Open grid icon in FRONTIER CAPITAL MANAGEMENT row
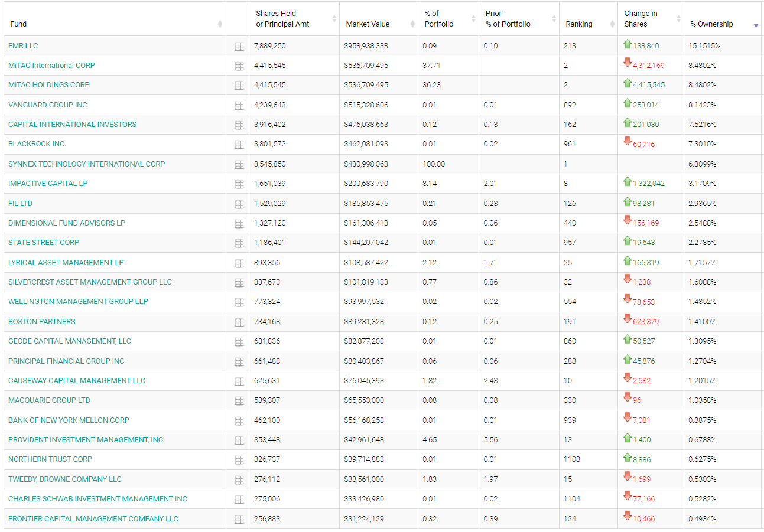Image resolution: width=764 pixels, height=532 pixels. pyautogui.click(x=239, y=520)
